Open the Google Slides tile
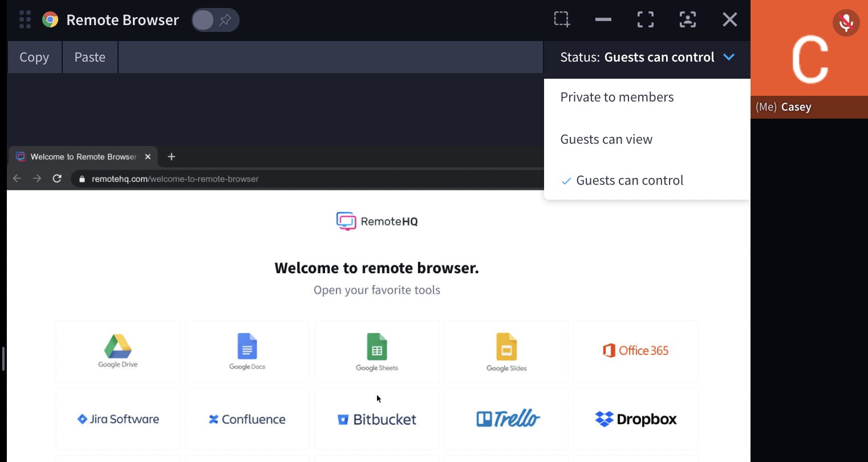The width and height of the screenshot is (868, 462). pyautogui.click(x=506, y=351)
